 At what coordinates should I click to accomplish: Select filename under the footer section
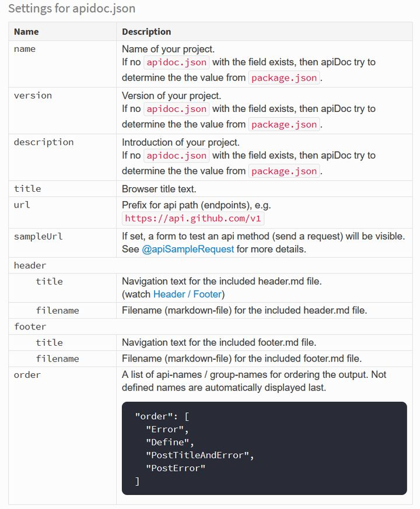(x=58, y=359)
